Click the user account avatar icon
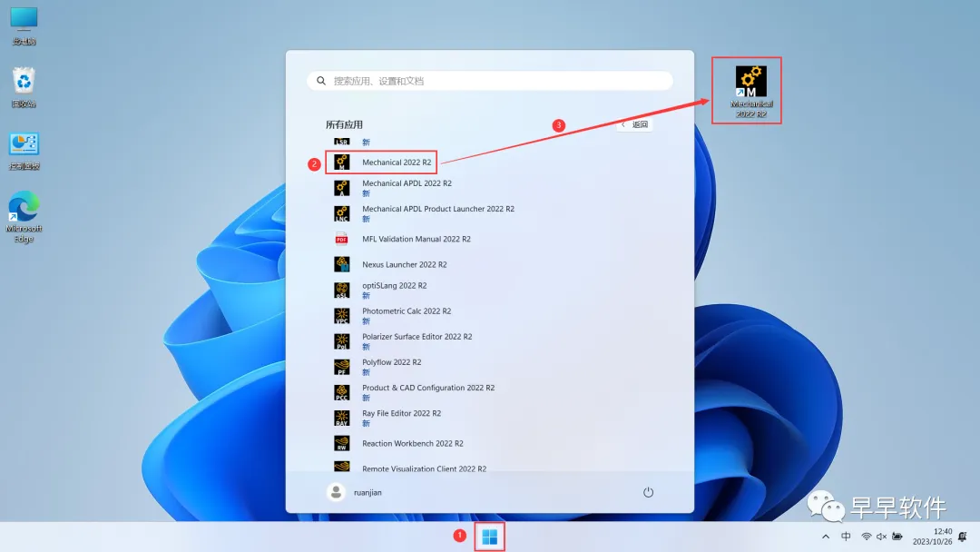 (x=336, y=492)
